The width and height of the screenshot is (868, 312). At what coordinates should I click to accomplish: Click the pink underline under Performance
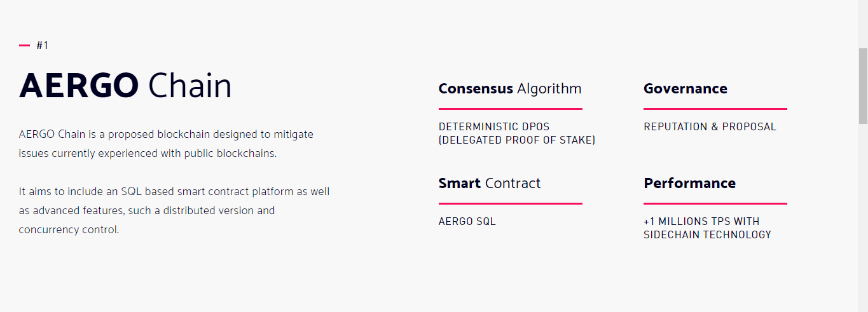[x=715, y=203]
